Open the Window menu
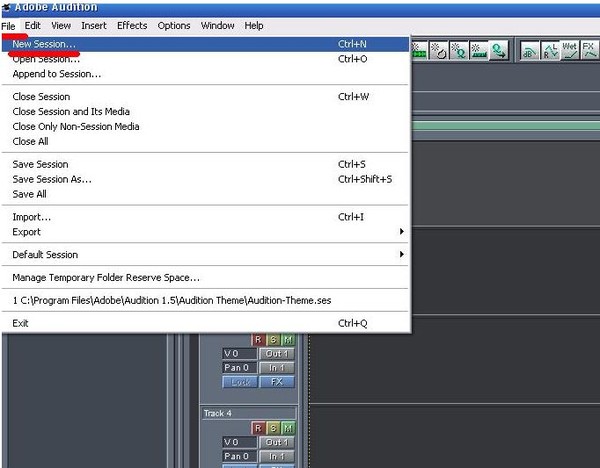600x468 pixels. pyautogui.click(x=217, y=26)
